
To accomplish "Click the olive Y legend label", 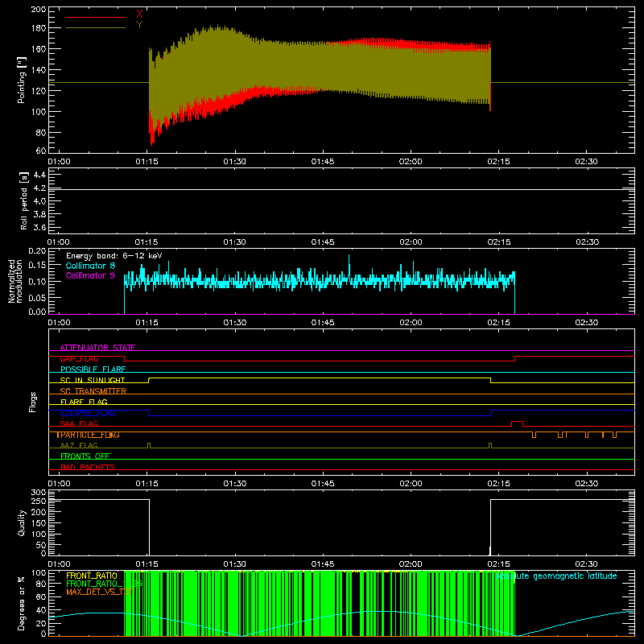I will 139,25.
